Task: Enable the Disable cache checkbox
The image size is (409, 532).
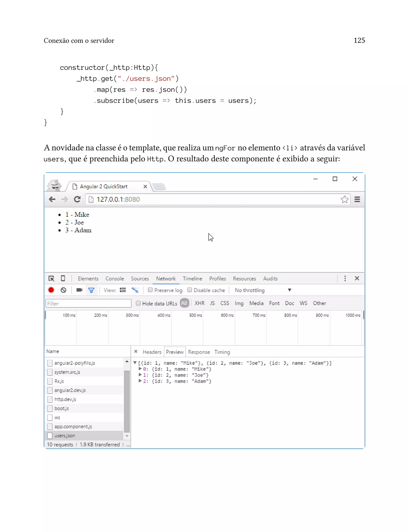Action: point(189,290)
